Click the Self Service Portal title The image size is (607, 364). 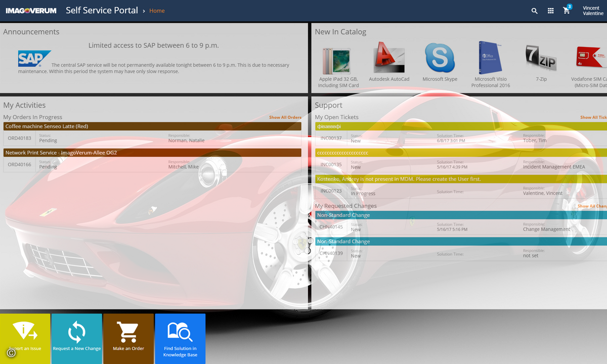102,10
